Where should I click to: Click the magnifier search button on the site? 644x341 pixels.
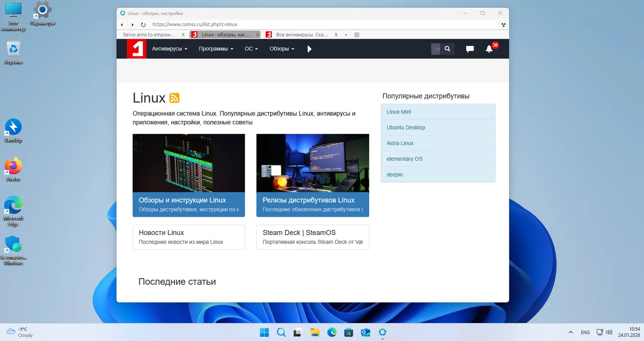447,49
